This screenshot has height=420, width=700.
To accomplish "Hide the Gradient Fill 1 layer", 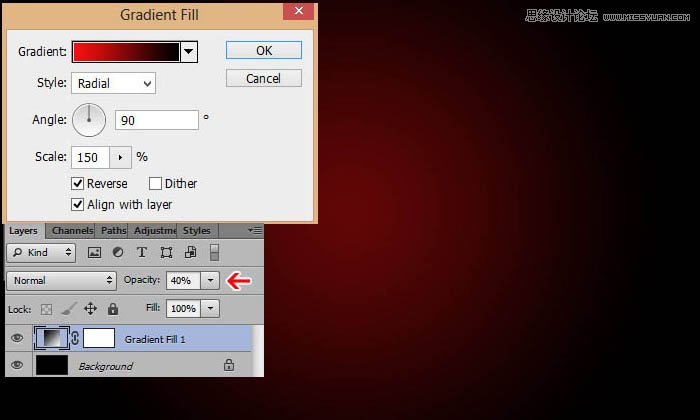I will 17,338.
